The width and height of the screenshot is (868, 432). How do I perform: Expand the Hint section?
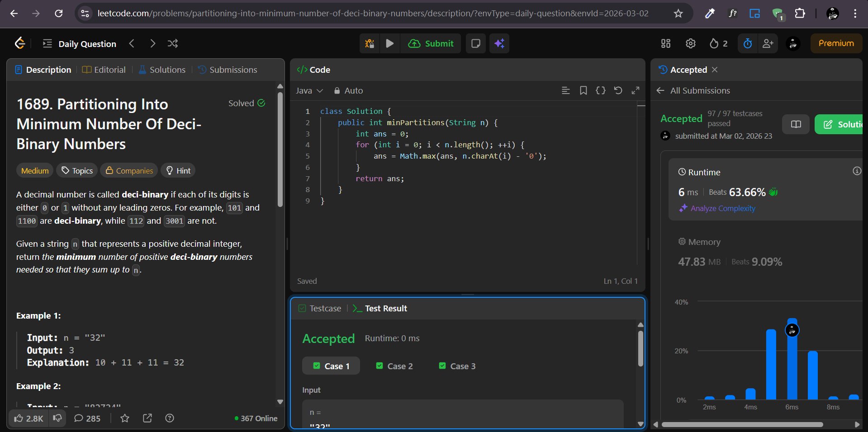point(178,170)
